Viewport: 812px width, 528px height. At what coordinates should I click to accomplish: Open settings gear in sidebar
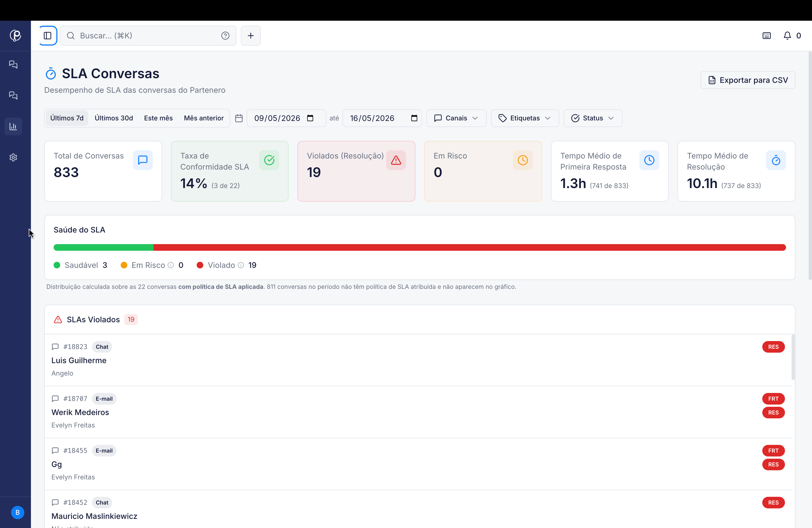[13, 158]
